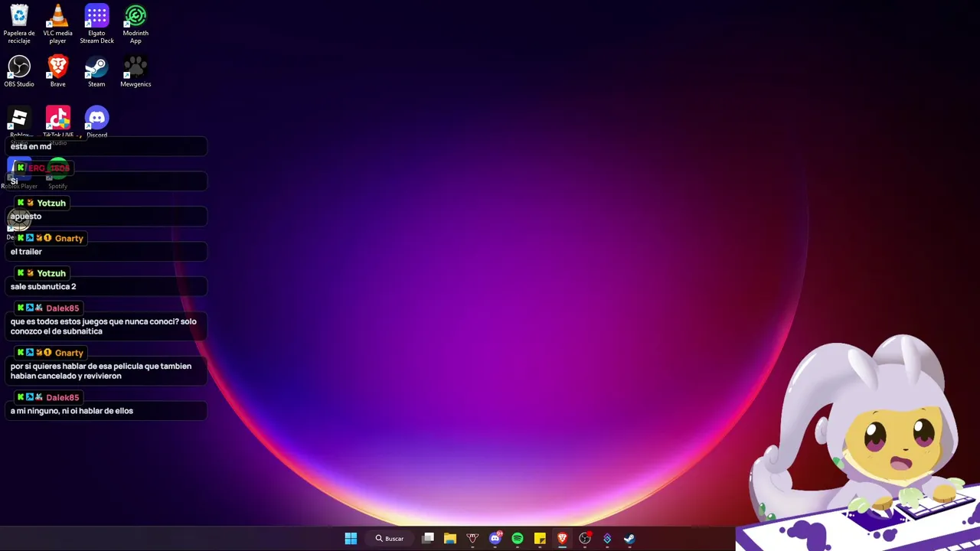Open the Windows Start menu
The image size is (980, 551).
pos(351,539)
